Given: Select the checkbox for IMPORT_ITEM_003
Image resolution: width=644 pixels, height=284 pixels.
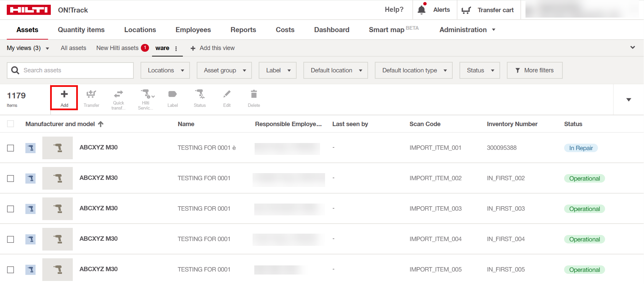Looking at the screenshot, I should [10, 209].
